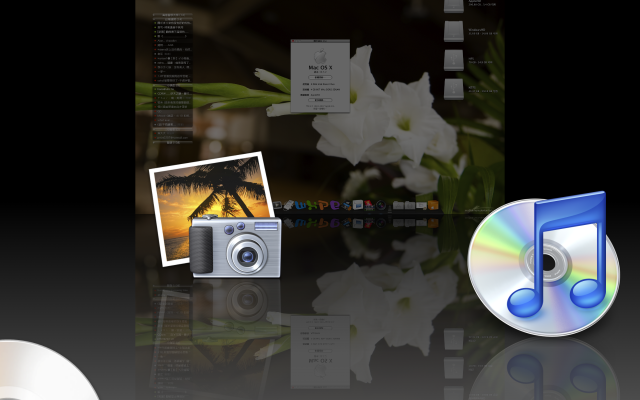
Task: Click the partial white disc in the corner
Action: click(x=45, y=371)
